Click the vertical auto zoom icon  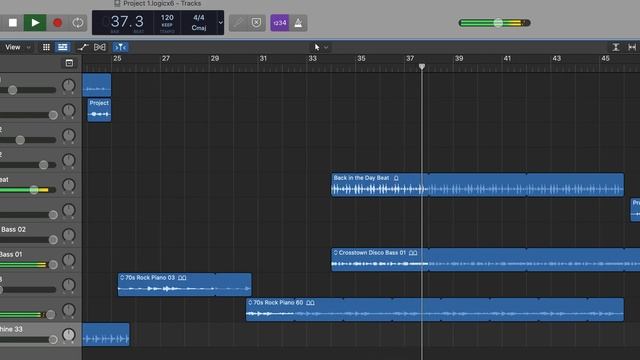coord(616,47)
